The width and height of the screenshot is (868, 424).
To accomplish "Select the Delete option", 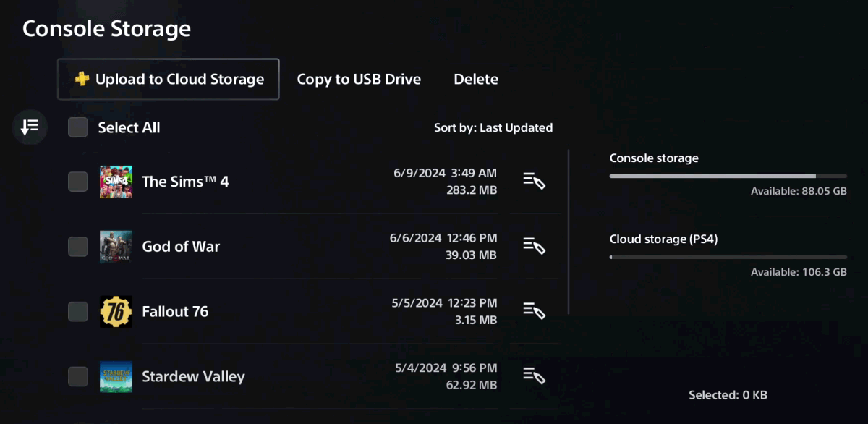I will [x=476, y=79].
